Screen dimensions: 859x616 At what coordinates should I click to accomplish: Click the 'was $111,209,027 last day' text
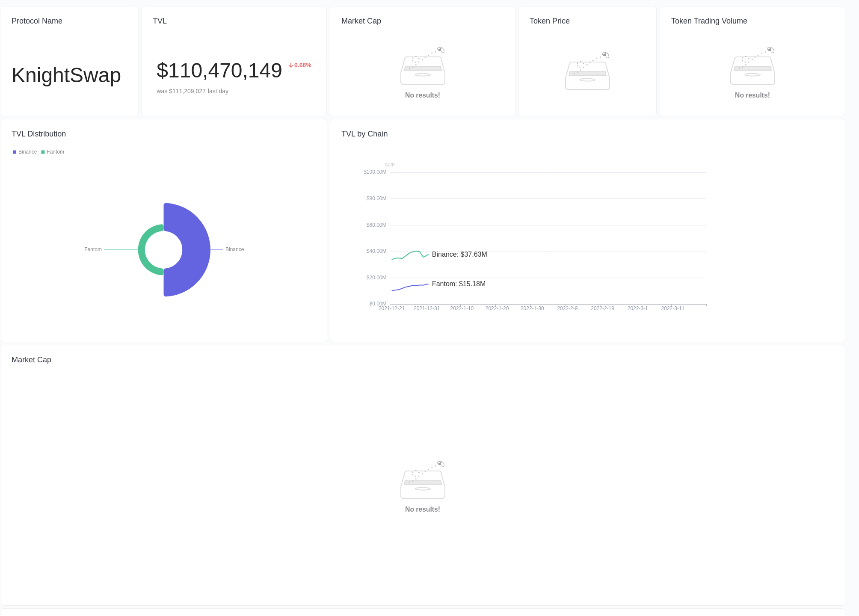pos(193,91)
